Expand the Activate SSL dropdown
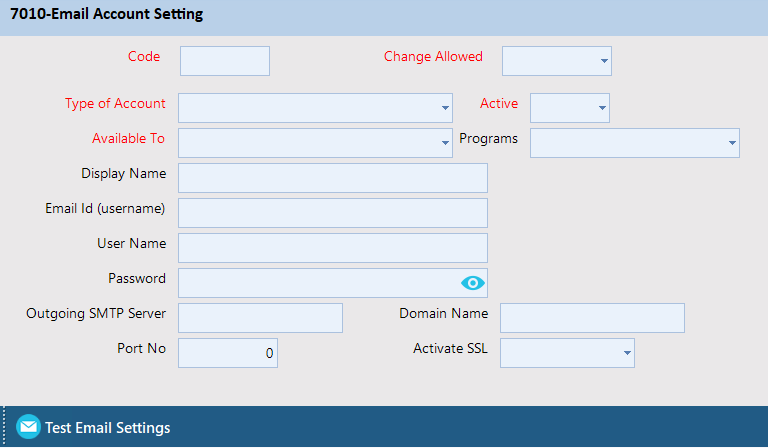The height and width of the screenshot is (448, 768). pos(567,353)
